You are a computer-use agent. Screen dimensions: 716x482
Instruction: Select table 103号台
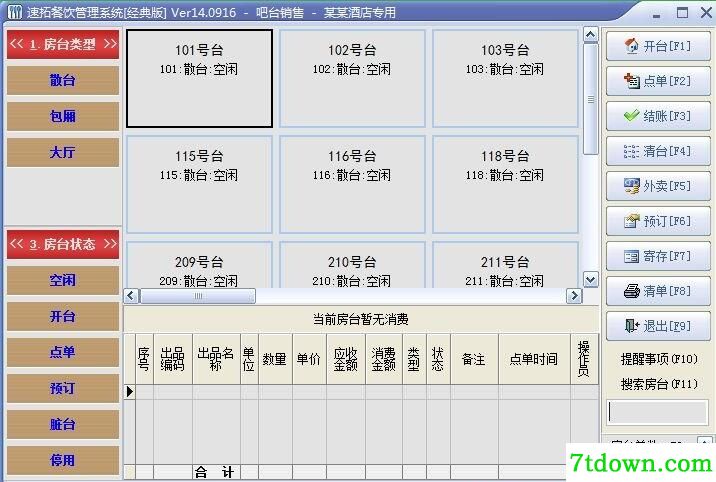coord(505,79)
